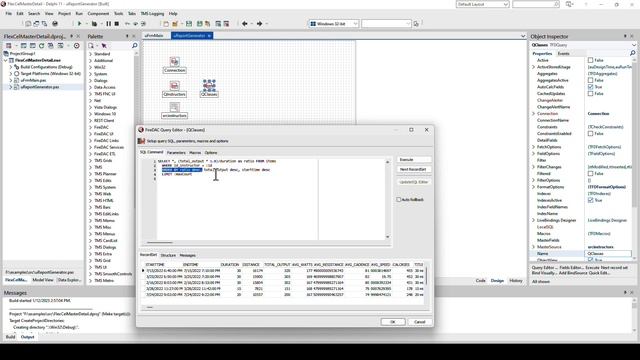
Task: Click the icon beside the empty toolbar combo
Action: point(416,24)
